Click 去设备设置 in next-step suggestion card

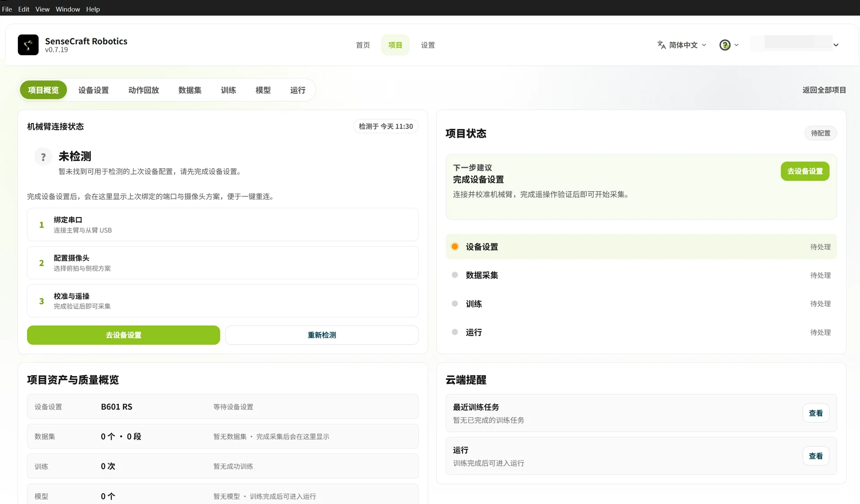point(805,171)
